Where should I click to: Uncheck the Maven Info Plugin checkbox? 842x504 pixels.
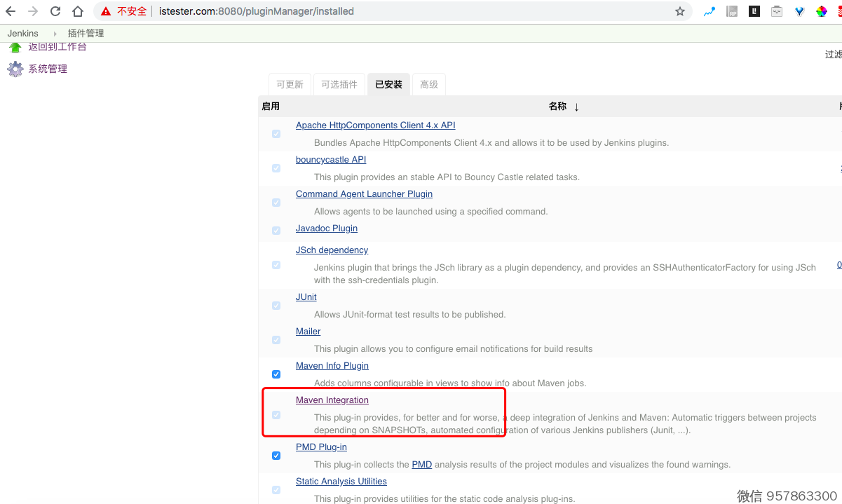(x=276, y=374)
